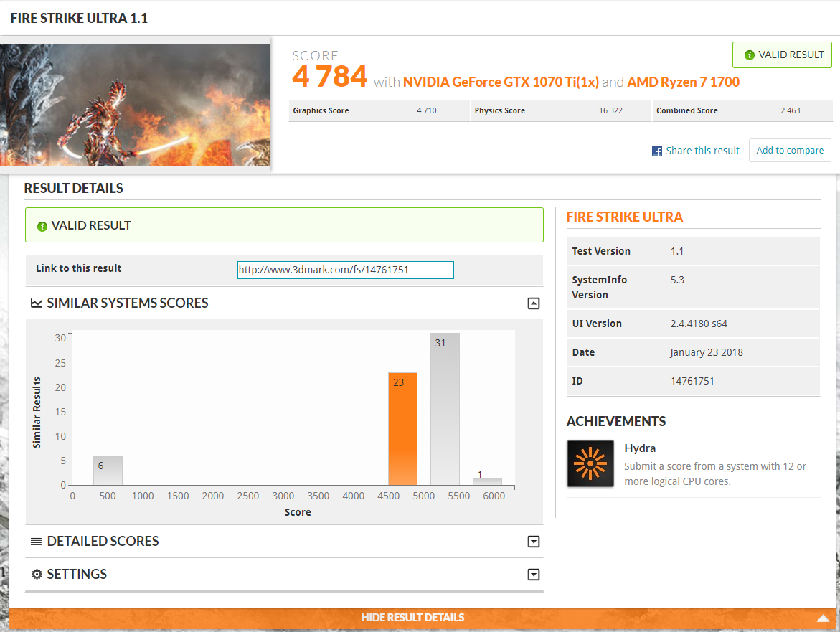
Task: Click the gray bar labeled 6
Action: click(x=108, y=471)
